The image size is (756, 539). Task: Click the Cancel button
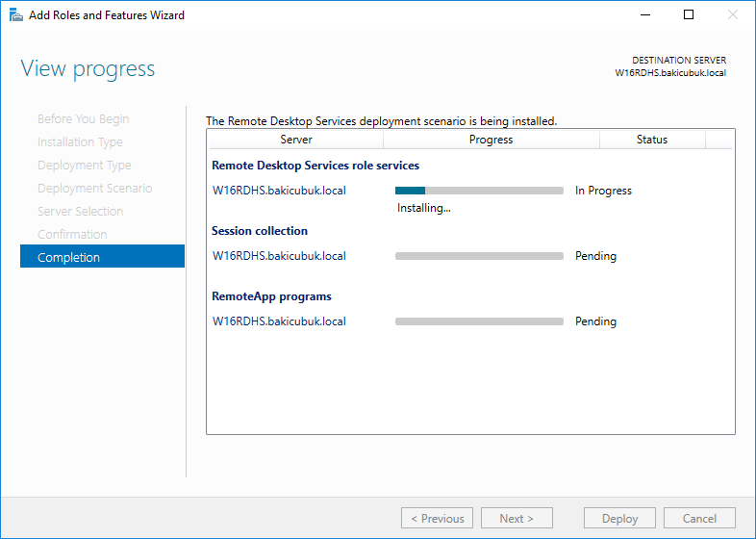click(699, 518)
